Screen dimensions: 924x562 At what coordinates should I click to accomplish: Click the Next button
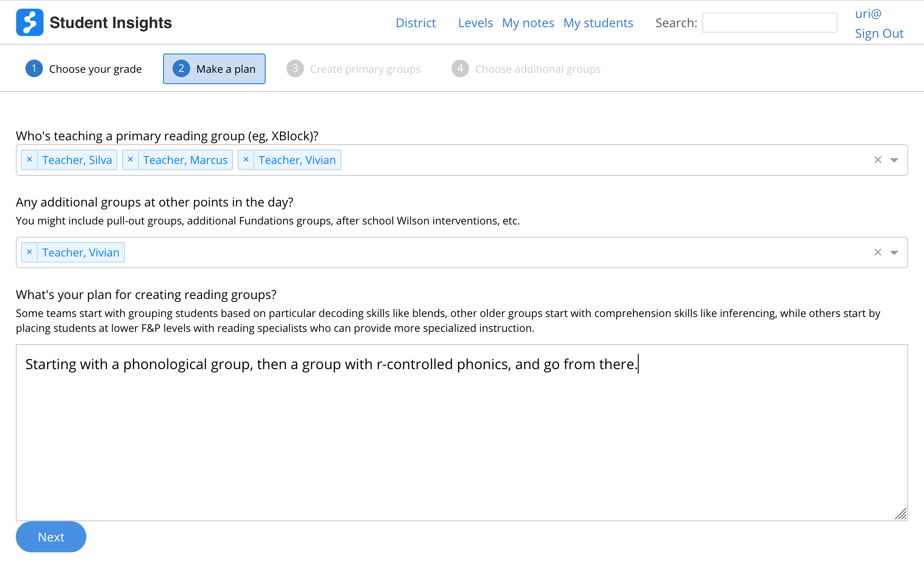click(x=51, y=537)
